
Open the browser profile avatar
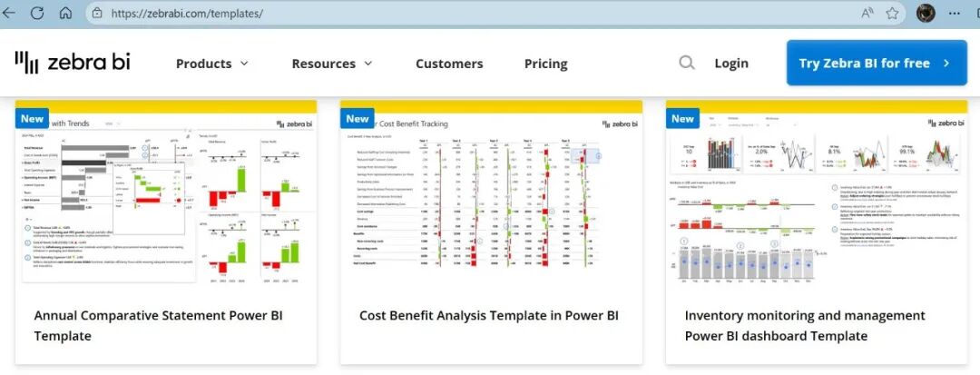[x=926, y=13]
